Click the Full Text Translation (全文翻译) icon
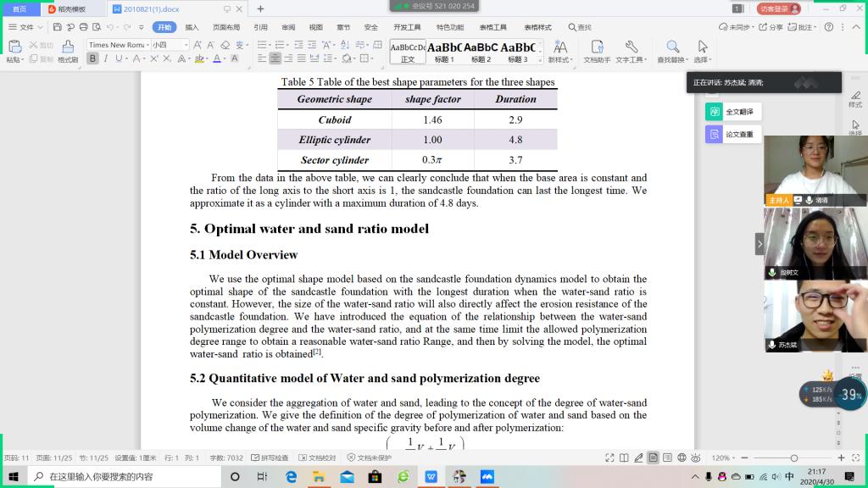The width and height of the screenshot is (868, 488). click(x=715, y=112)
